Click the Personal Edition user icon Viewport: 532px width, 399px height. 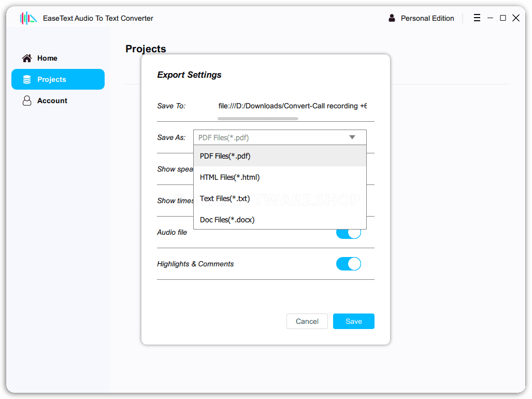pos(392,18)
